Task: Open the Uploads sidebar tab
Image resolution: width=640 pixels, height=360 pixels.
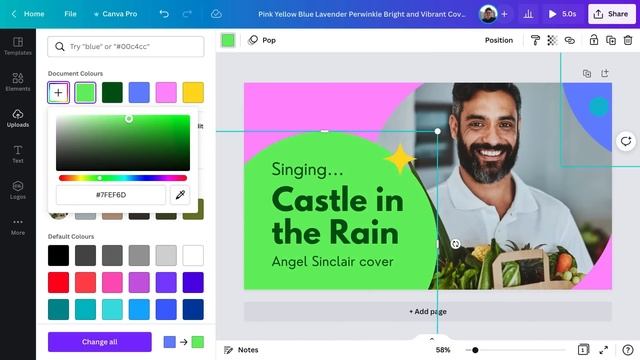Action: (18, 118)
